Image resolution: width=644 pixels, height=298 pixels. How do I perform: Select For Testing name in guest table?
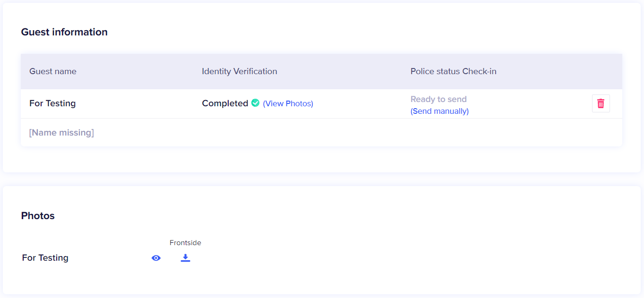pos(52,103)
